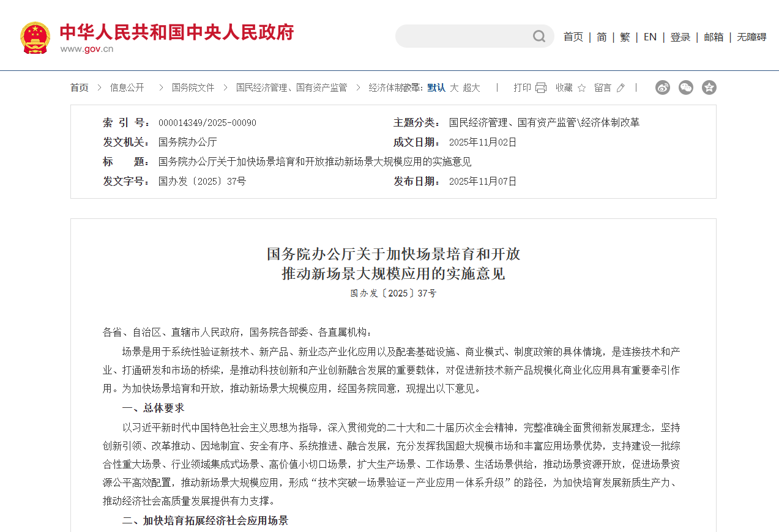Viewport: 779px width, 532px height.
Task: Set font size to 默认
Action: (436, 87)
